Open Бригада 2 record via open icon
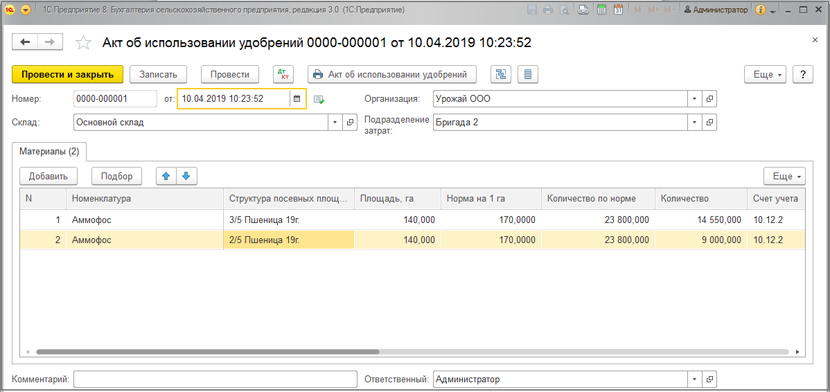The image size is (830, 392). pos(709,122)
